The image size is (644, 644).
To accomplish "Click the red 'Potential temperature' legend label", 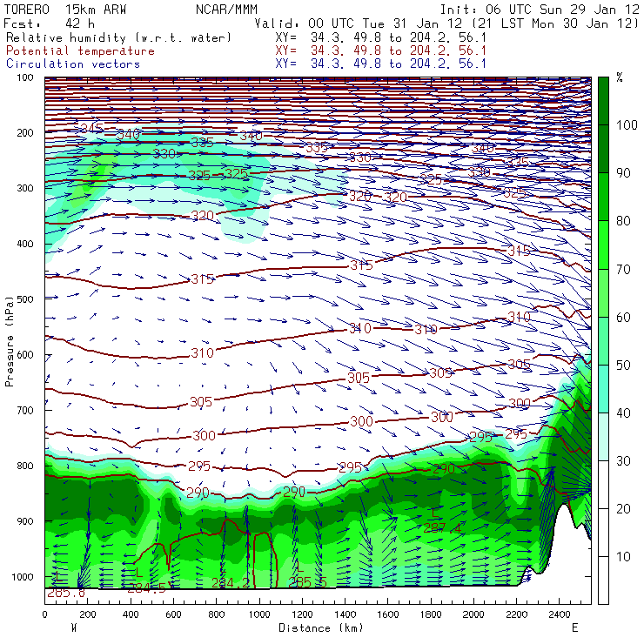I will [80, 50].
